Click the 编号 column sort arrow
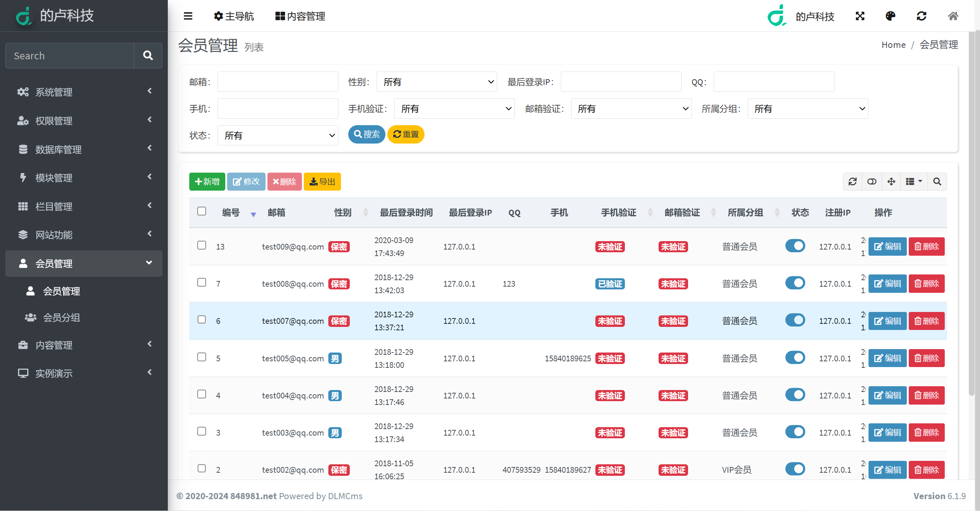Image resolution: width=980 pixels, height=511 pixels. coord(253,214)
